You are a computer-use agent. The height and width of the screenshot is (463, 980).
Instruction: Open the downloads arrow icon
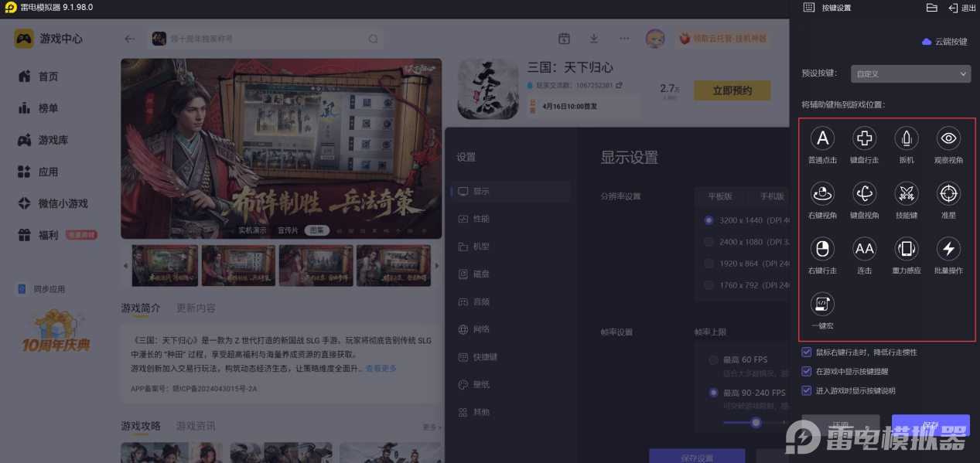pos(594,39)
